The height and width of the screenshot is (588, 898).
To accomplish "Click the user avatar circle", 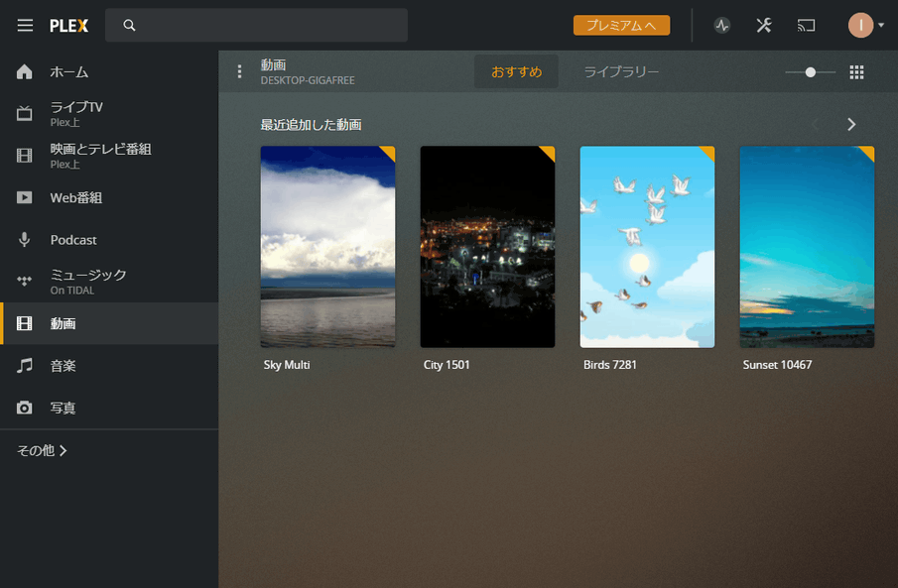I will [x=860, y=25].
